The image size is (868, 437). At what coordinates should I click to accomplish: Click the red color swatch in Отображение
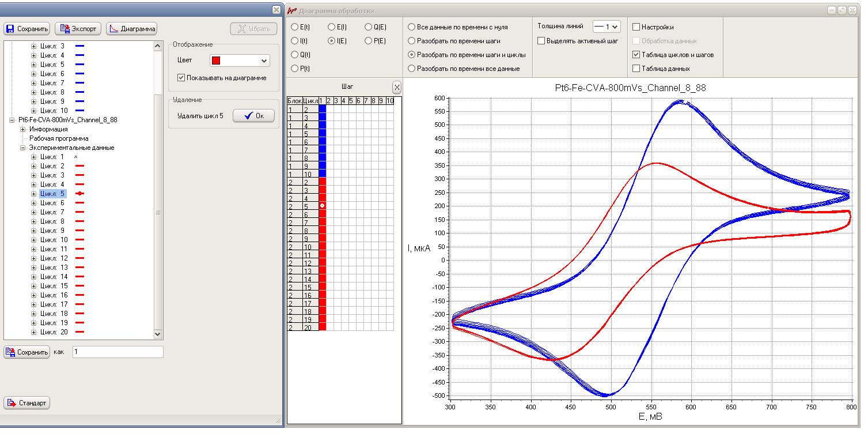(216, 61)
